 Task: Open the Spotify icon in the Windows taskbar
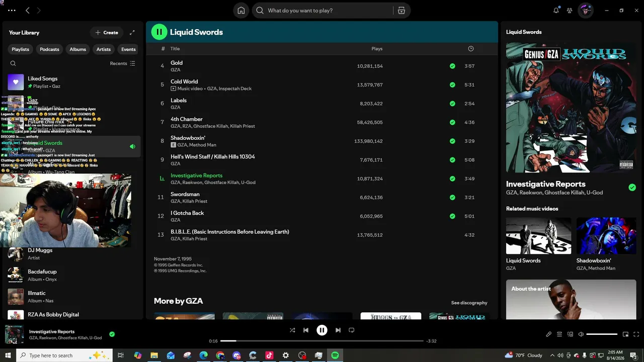[335, 355]
